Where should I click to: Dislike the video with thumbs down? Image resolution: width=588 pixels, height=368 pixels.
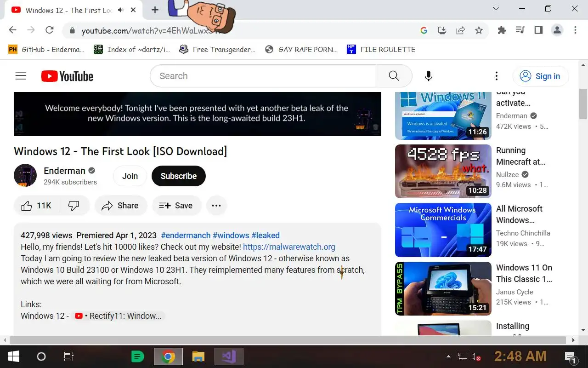[73, 206]
